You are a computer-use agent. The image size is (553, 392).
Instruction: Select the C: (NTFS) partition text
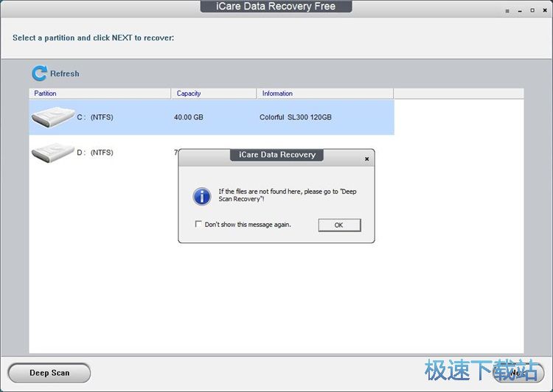[x=95, y=117]
